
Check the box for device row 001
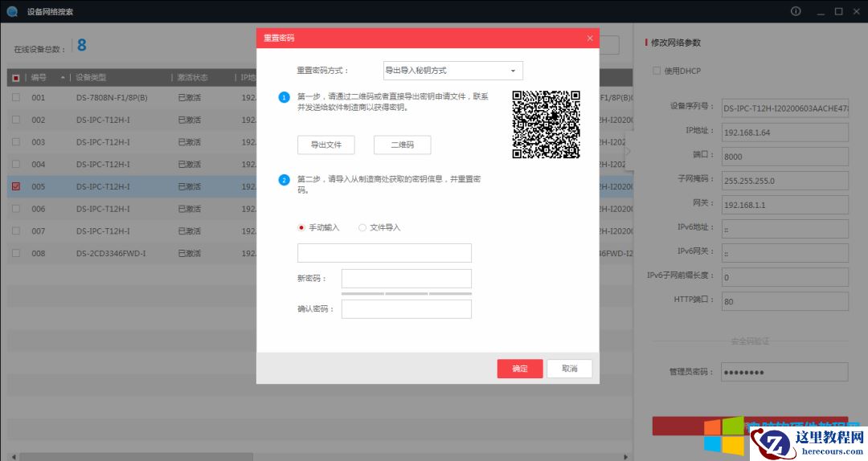pos(16,97)
